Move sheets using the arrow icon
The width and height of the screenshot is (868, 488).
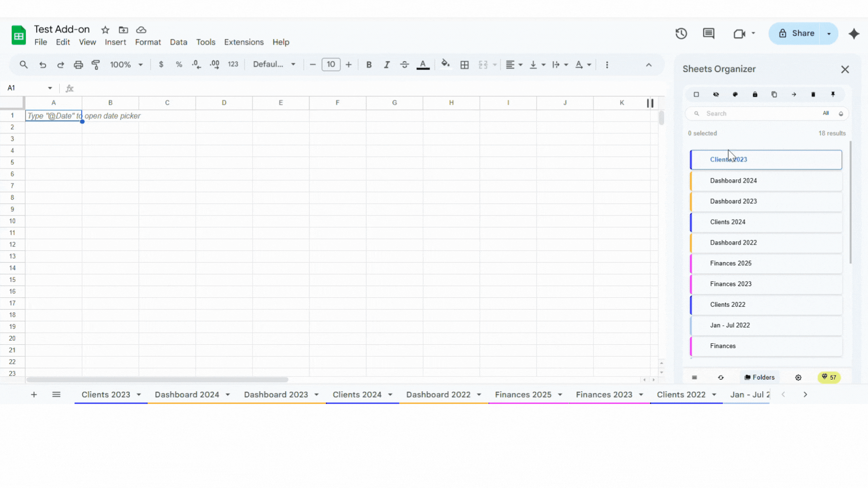coord(794,94)
